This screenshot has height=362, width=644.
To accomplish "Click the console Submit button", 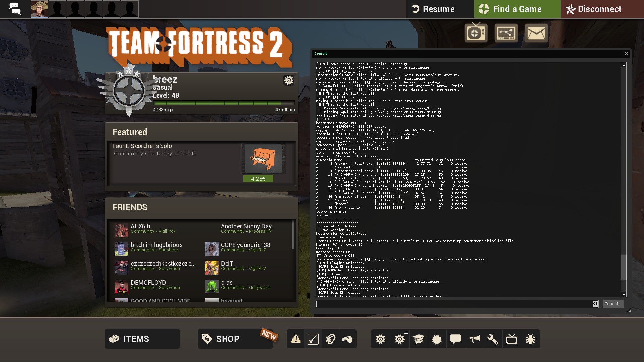I will point(612,304).
